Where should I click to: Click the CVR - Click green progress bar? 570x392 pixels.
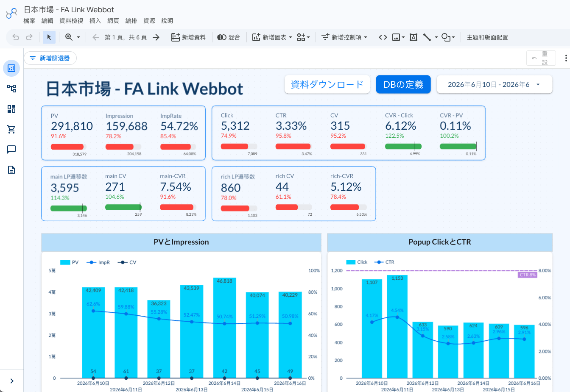click(x=403, y=146)
